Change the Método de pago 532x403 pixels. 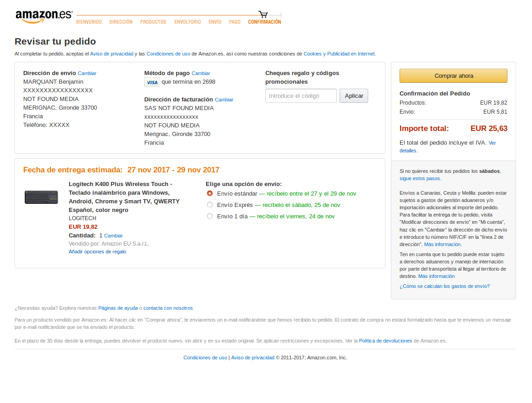click(201, 73)
